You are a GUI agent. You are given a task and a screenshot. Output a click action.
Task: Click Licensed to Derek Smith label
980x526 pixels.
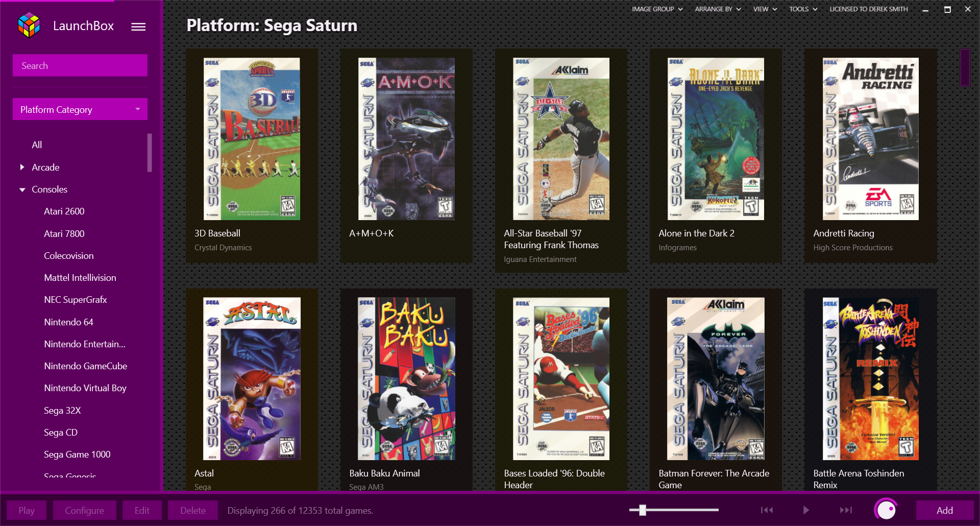click(869, 9)
